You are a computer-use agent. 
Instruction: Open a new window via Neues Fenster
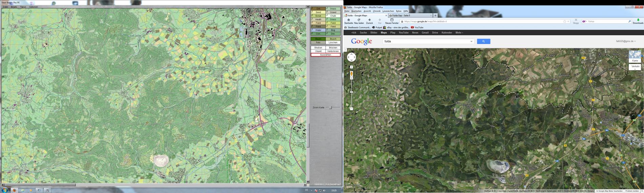point(392,20)
